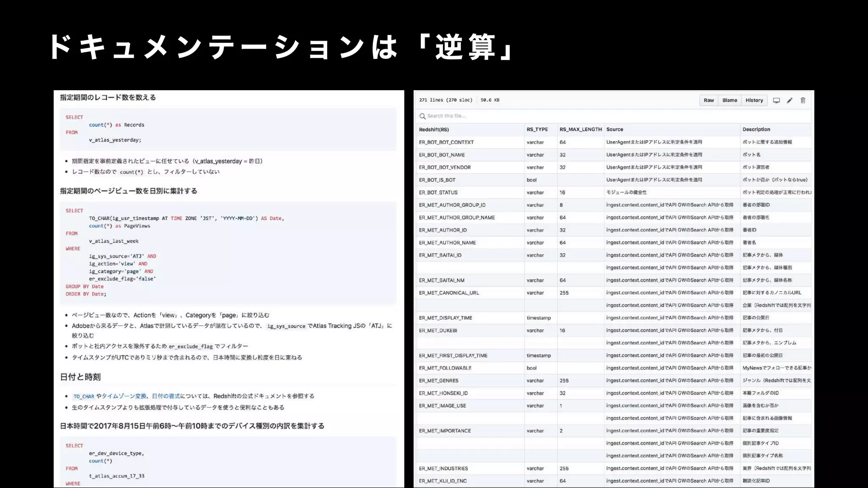The image size is (868, 488).
Task: Open the TO_CHAR documentation link
Action: (x=83, y=396)
